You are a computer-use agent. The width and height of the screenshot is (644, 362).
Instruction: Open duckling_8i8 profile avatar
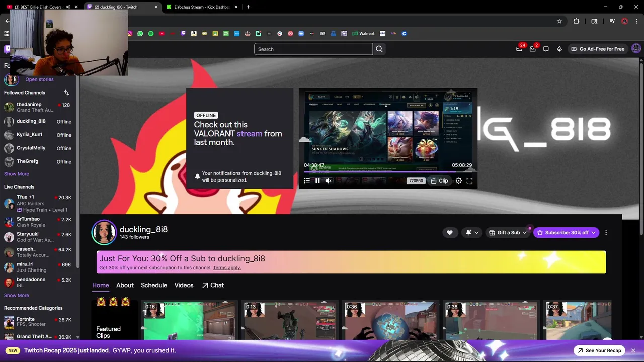click(x=104, y=232)
